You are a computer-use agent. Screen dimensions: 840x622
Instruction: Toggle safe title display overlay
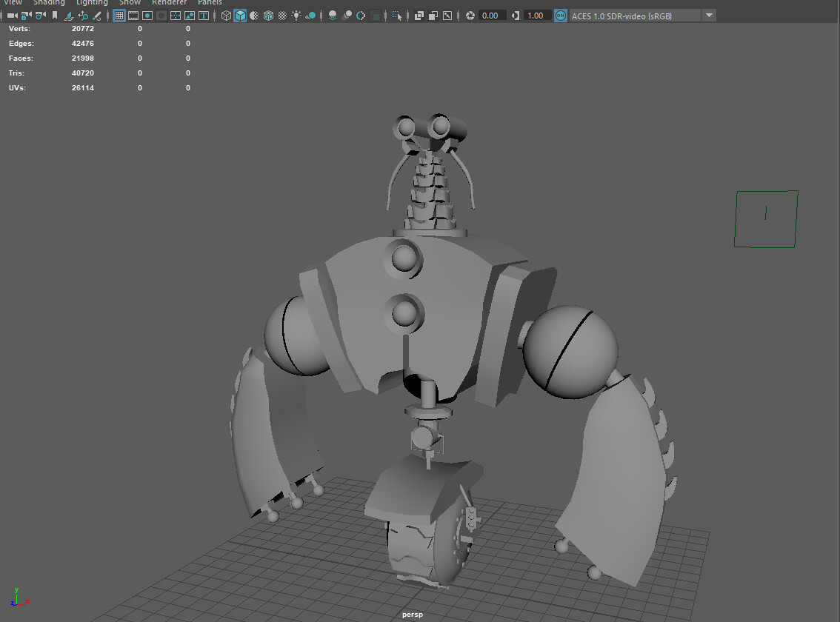pyautogui.click(x=204, y=15)
